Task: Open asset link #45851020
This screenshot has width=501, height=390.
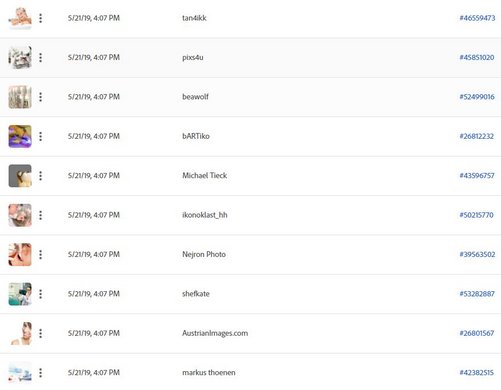Action: 477,57
